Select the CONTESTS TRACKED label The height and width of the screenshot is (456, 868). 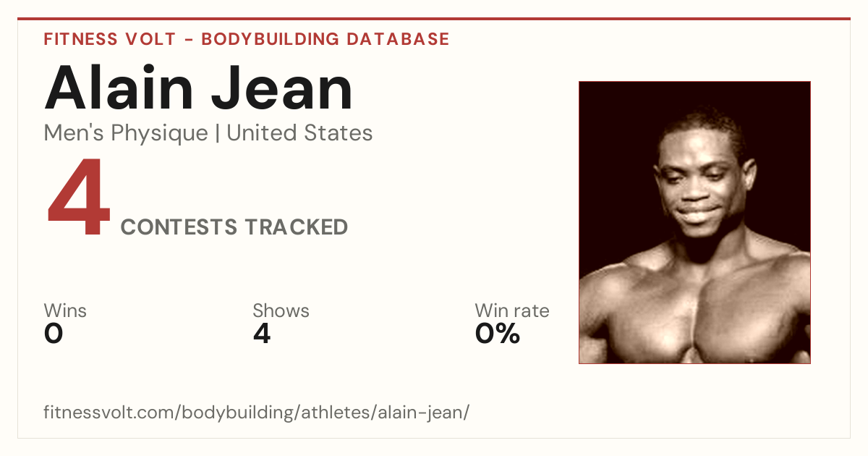[x=234, y=227]
